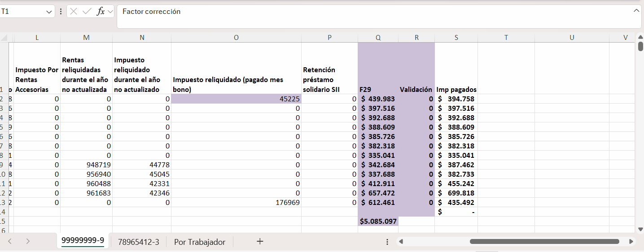Click the Imp pagados header cell
Viewport: 644px width, 252px height.
(456, 68)
